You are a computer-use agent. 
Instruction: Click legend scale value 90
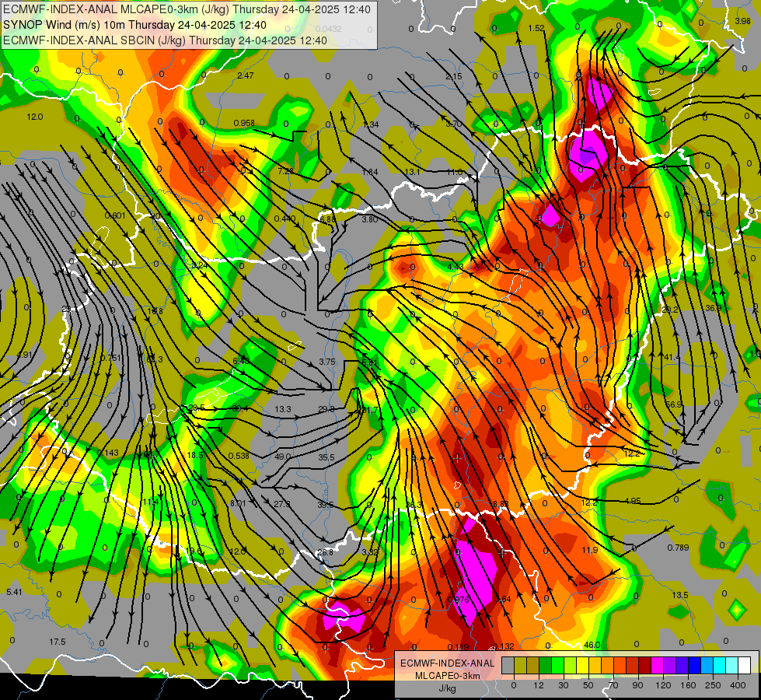(x=638, y=685)
